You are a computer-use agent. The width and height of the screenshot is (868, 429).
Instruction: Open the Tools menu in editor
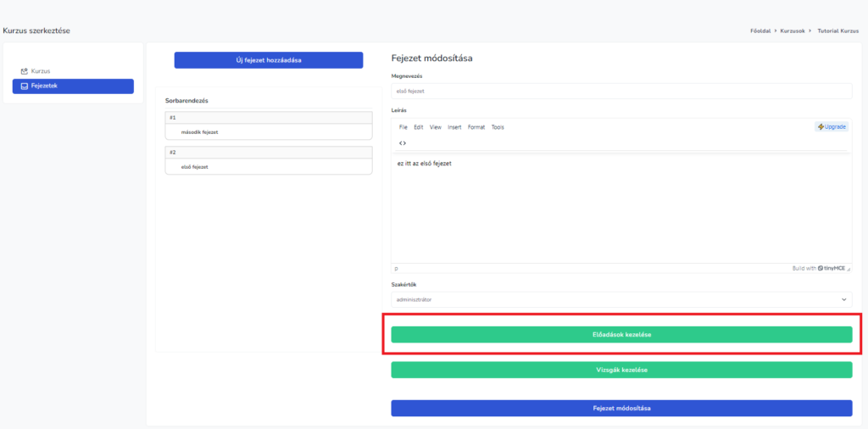[x=498, y=127]
